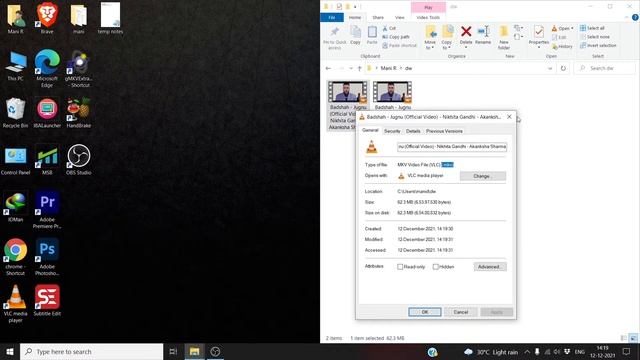The image size is (640, 360).
Task: Open the Windows Start button
Action: coord(10,351)
